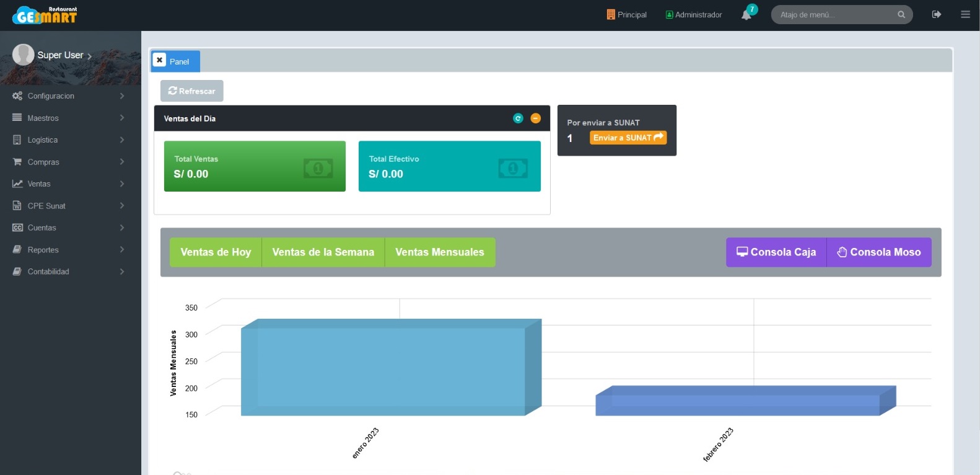The image size is (980, 475).
Task: Switch to Ventas de la Semana tab
Action: [323, 252]
